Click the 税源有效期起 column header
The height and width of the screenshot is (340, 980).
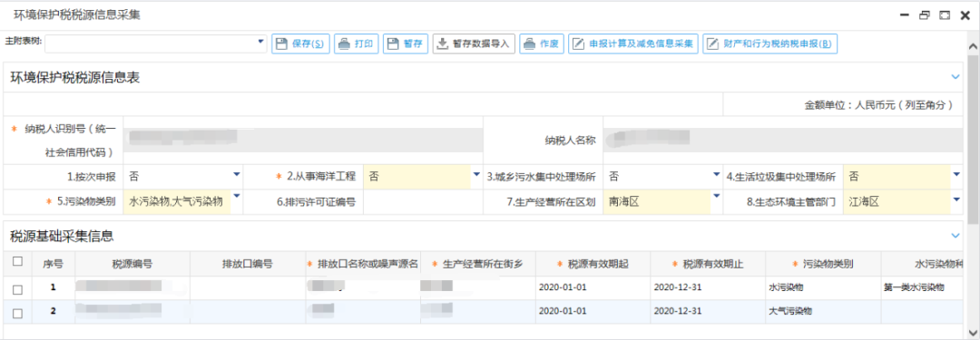(x=593, y=264)
